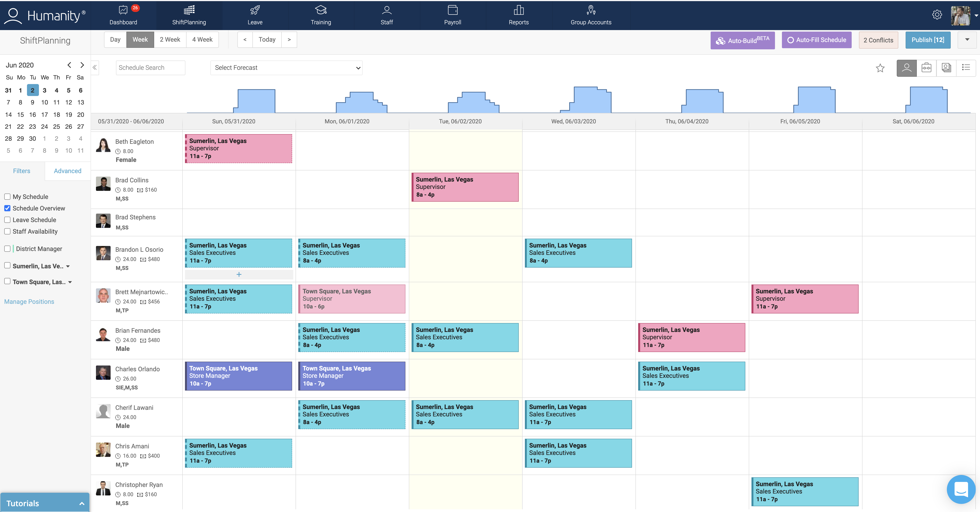Viewport: 980px width, 512px height.
Task: Open the Advanced filters tab
Action: [x=67, y=171]
